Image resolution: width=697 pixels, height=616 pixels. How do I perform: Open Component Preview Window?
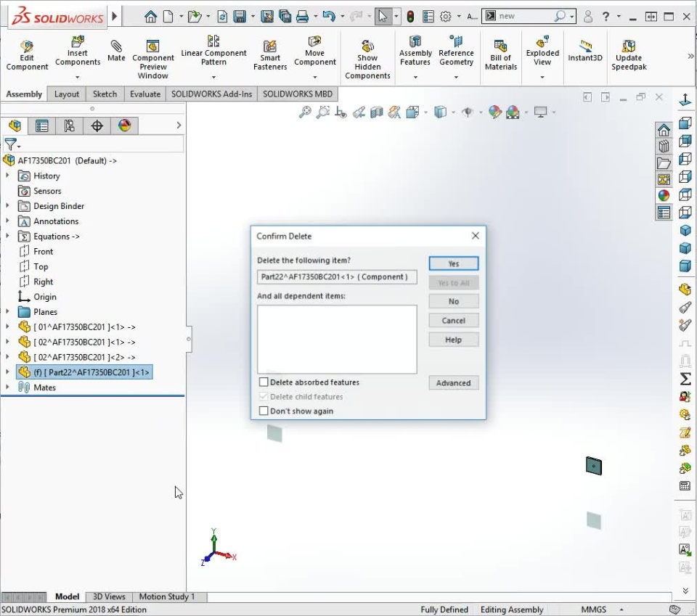[x=153, y=59]
